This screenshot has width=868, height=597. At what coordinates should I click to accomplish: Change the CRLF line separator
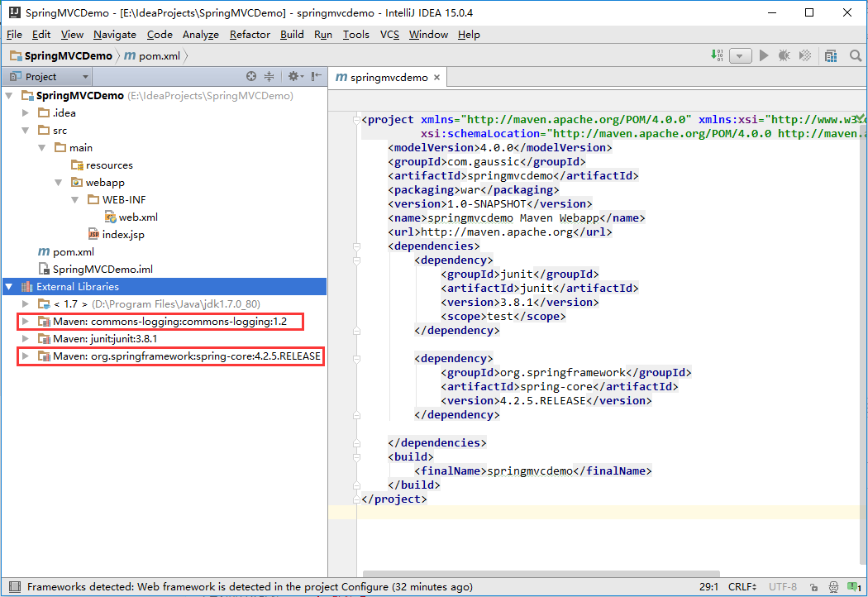(742, 587)
